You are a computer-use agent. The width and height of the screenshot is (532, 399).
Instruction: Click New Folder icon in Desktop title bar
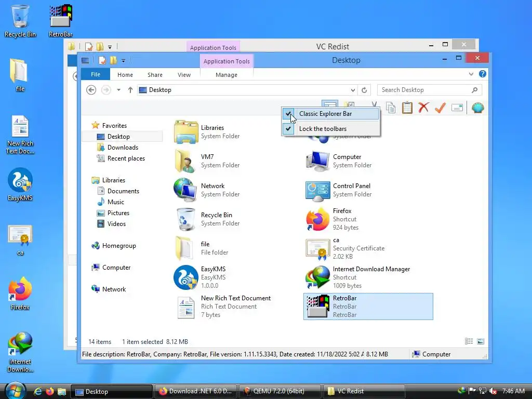tap(113, 60)
